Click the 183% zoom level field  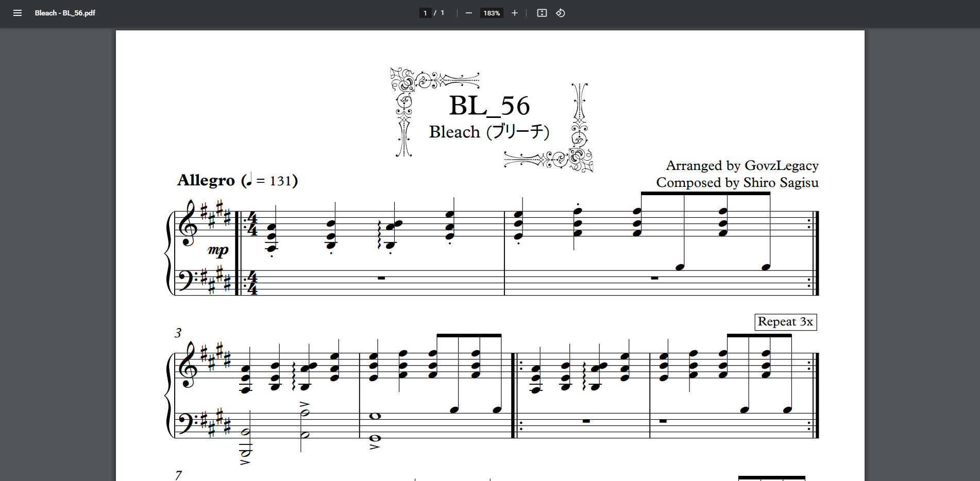pyautogui.click(x=492, y=13)
